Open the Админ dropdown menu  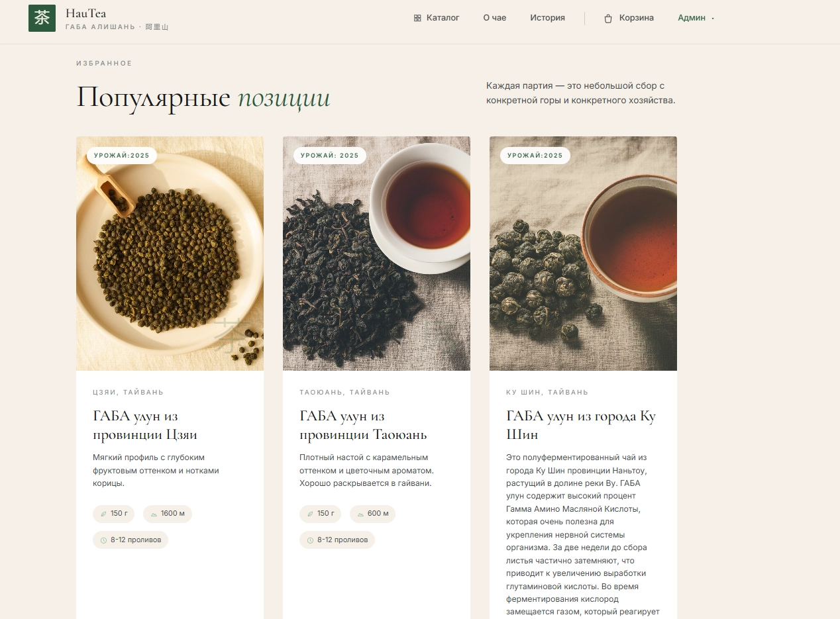[696, 18]
